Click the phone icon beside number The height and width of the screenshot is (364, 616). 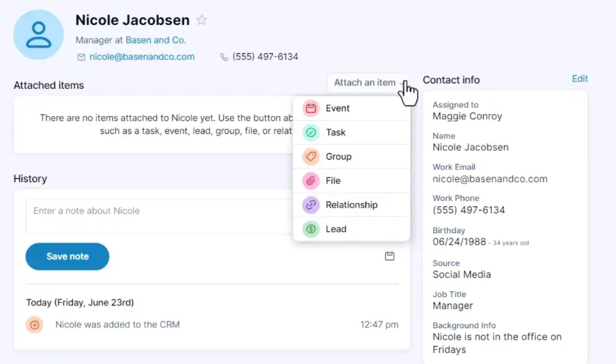point(224,57)
